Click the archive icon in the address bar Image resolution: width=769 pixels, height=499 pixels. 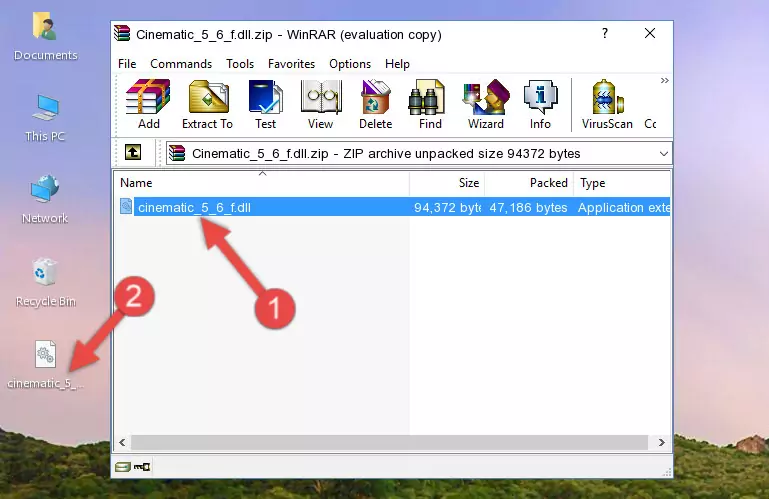coord(177,154)
